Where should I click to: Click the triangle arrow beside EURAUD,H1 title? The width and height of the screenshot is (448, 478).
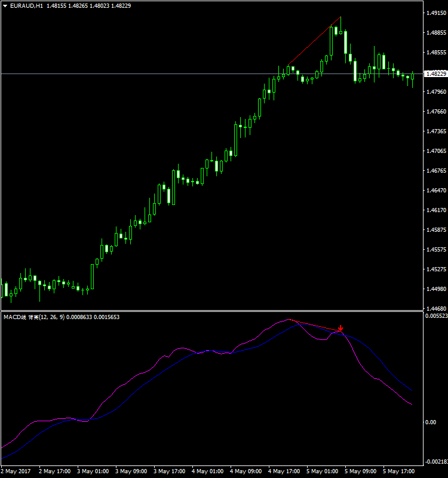click(5, 6)
